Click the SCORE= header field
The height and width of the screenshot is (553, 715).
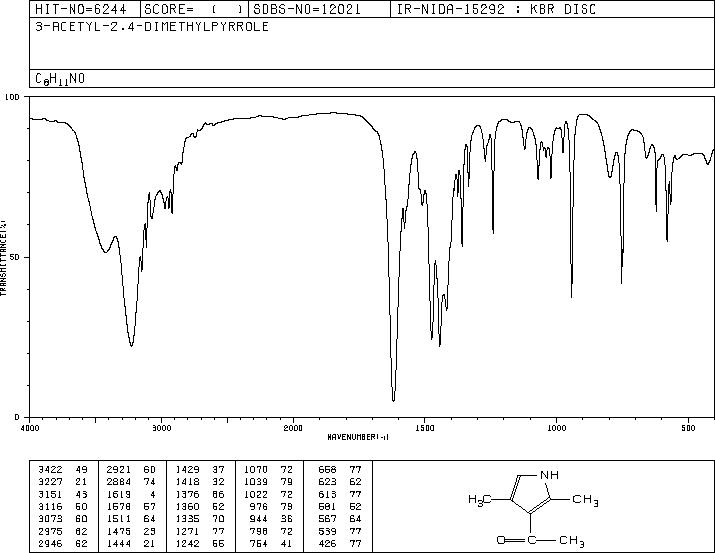click(194, 9)
